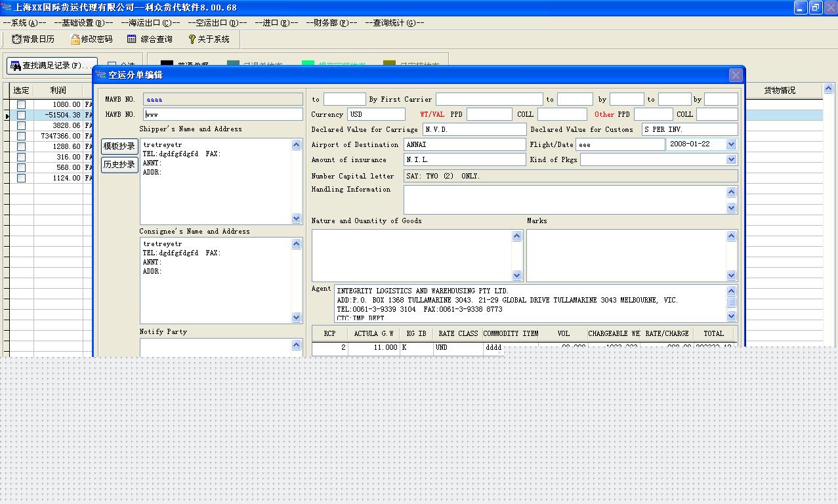This screenshot has width=838, height=504.
Task: Click the 利润 column header
Action: pos(58,91)
